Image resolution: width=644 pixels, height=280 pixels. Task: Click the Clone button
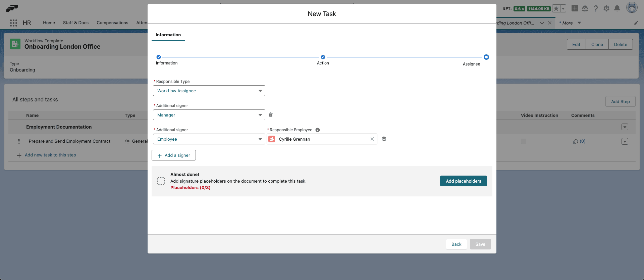pyautogui.click(x=597, y=44)
